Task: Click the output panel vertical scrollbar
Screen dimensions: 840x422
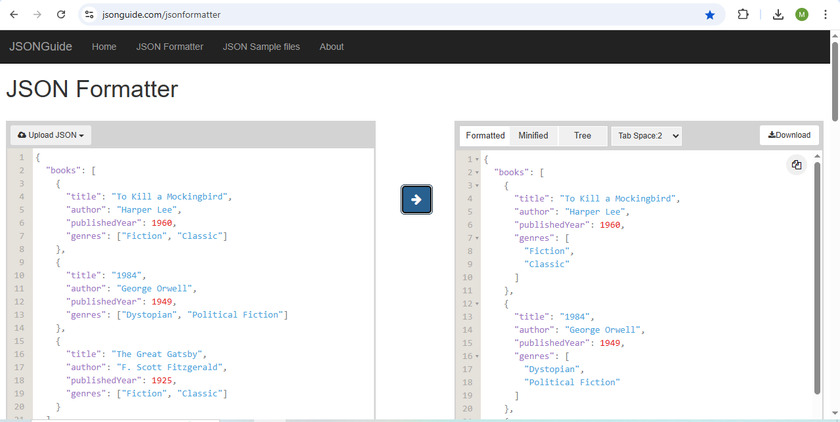Action: point(817,277)
